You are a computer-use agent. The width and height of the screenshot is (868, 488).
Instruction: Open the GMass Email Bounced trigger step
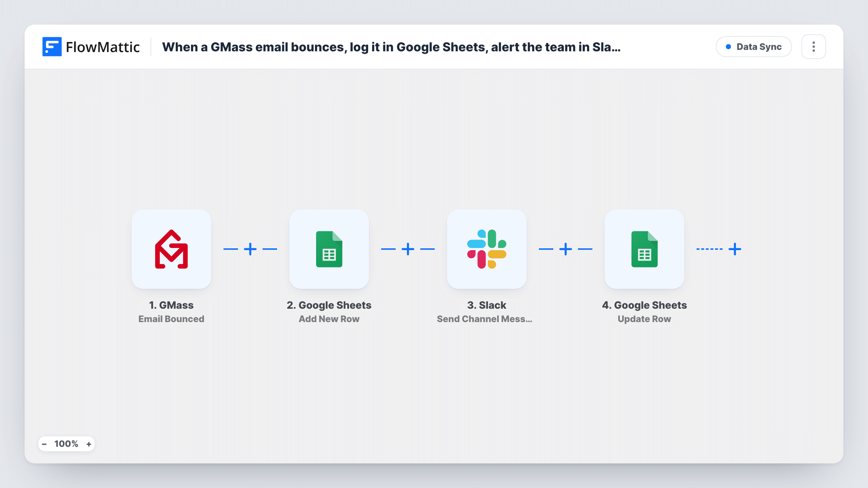click(x=171, y=249)
